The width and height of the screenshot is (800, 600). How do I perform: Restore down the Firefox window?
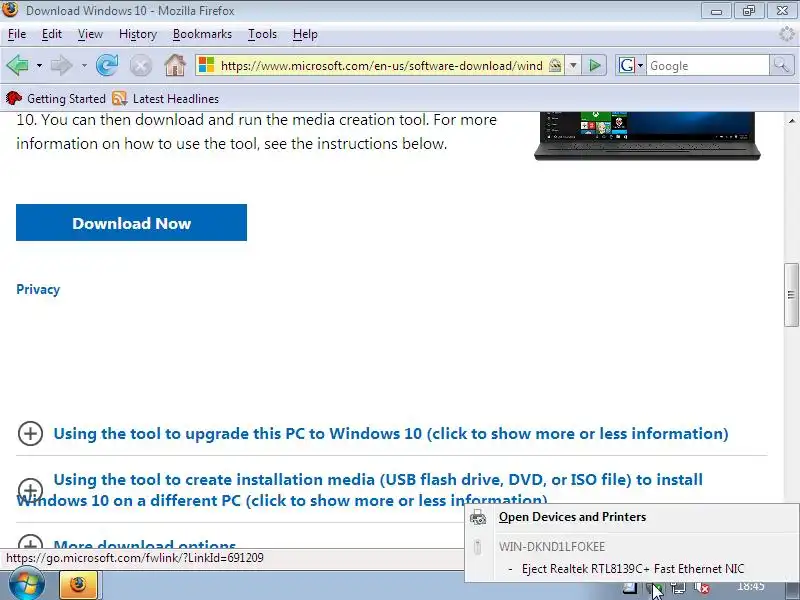pyautogui.click(x=748, y=10)
